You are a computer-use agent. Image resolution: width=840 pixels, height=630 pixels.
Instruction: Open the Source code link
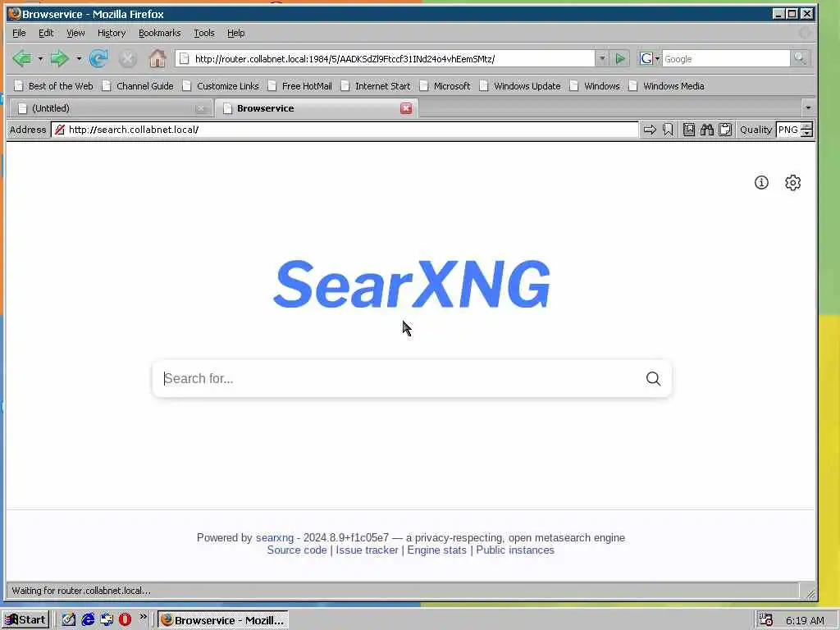point(297,550)
